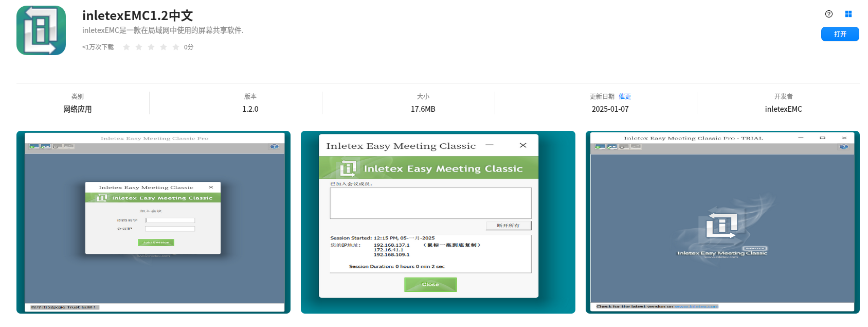Click the category value 网络应用

click(78, 109)
